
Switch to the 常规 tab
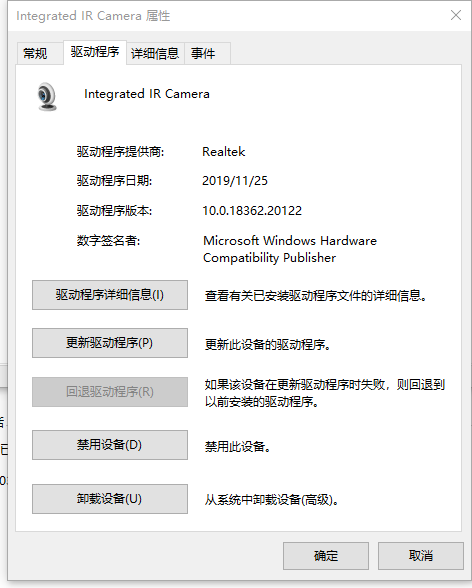coord(36,53)
